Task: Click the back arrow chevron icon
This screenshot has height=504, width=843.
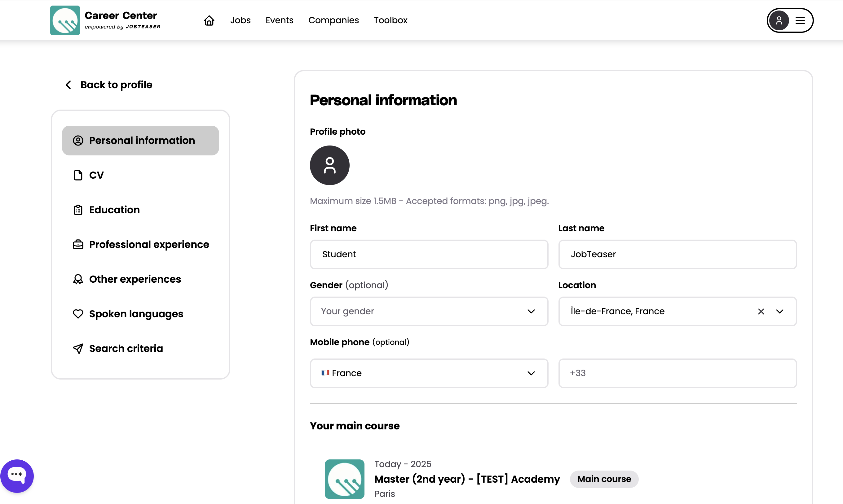Action: tap(68, 85)
